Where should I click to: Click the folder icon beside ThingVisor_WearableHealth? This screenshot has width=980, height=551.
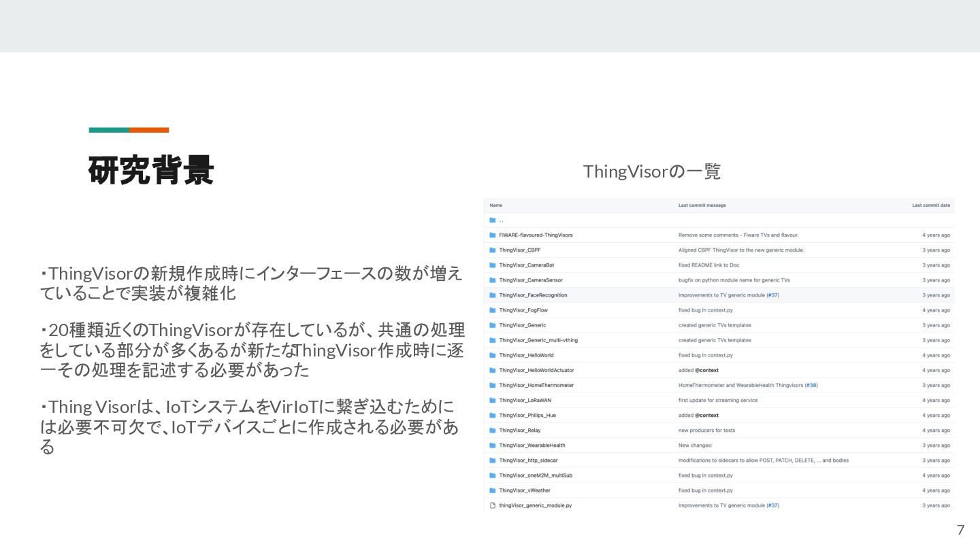(492, 445)
